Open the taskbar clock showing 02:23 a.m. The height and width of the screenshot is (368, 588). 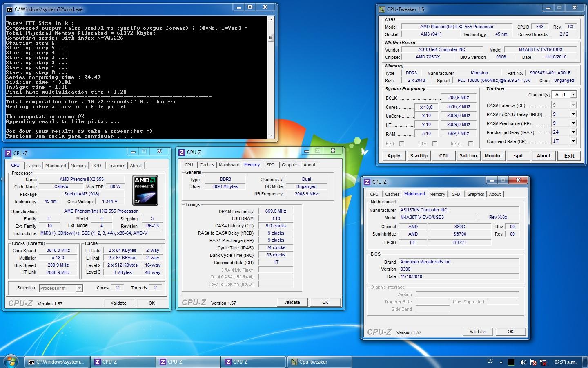[x=566, y=362]
